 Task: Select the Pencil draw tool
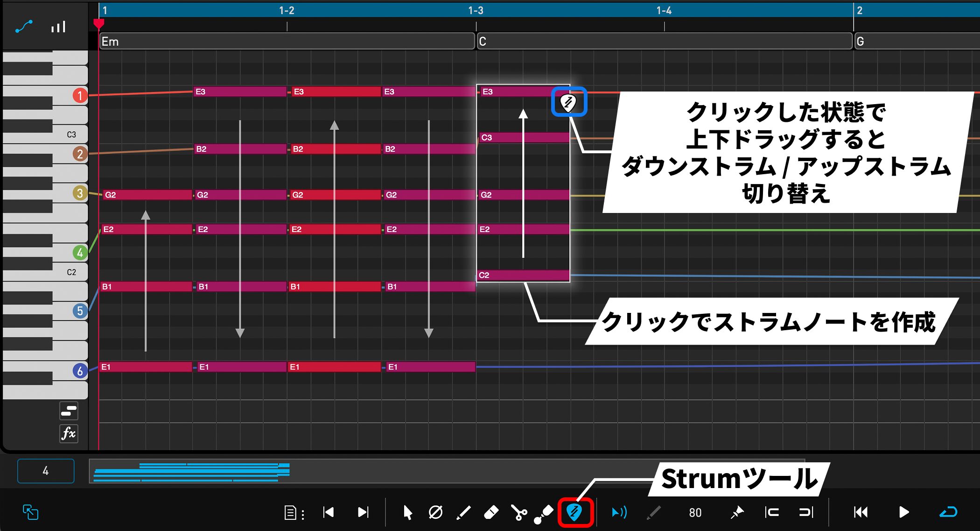pyautogui.click(x=462, y=512)
